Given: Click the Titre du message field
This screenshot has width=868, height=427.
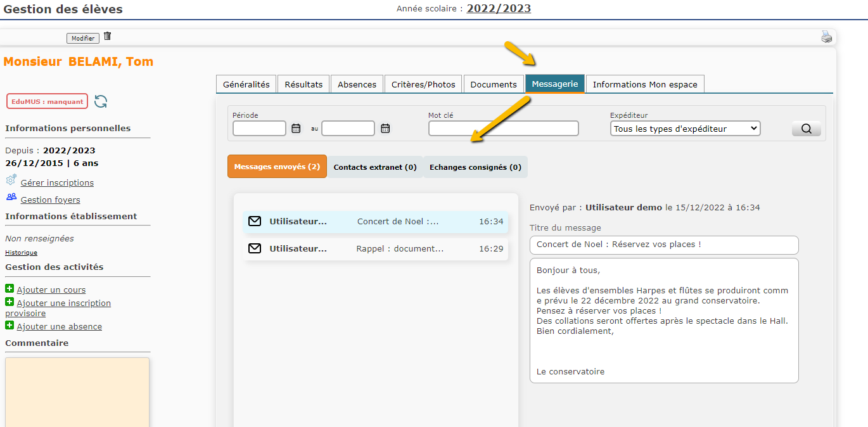Looking at the screenshot, I should coord(664,245).
